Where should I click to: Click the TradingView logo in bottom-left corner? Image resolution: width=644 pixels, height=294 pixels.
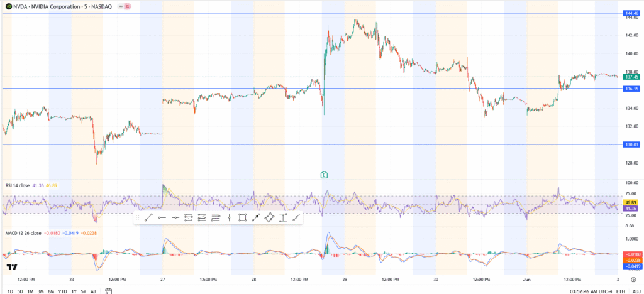coord(11,267)
